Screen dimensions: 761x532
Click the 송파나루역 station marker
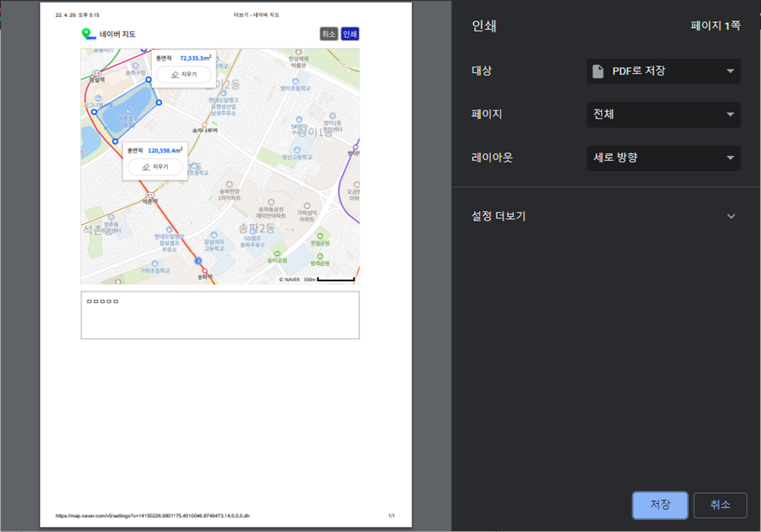pyautogui.click(x=204, y=125)
